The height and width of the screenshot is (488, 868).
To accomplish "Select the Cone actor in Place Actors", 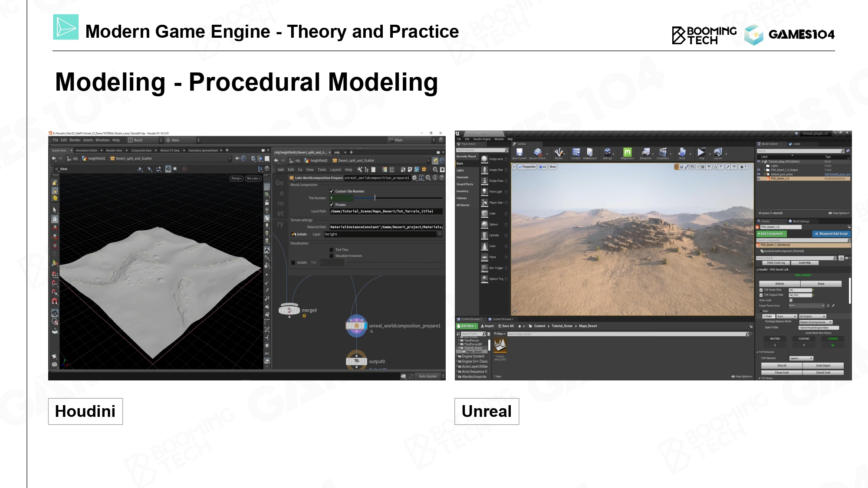I will 494,246.
